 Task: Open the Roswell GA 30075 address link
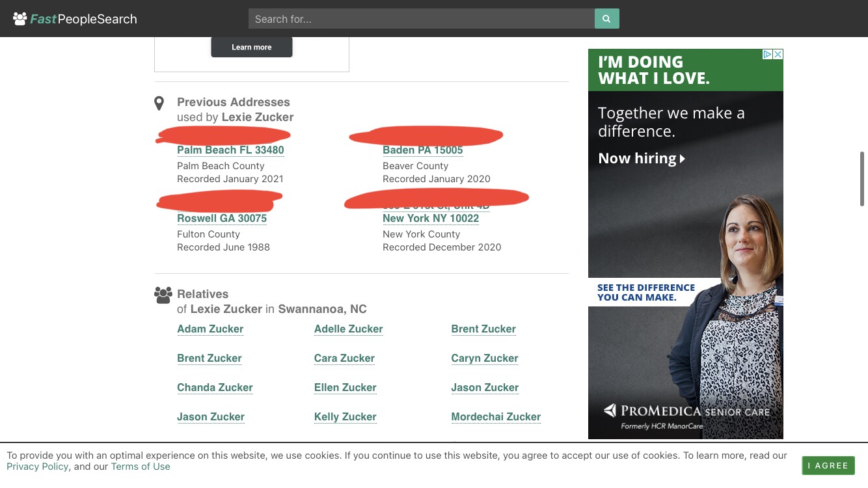click(x=222, y=219)
